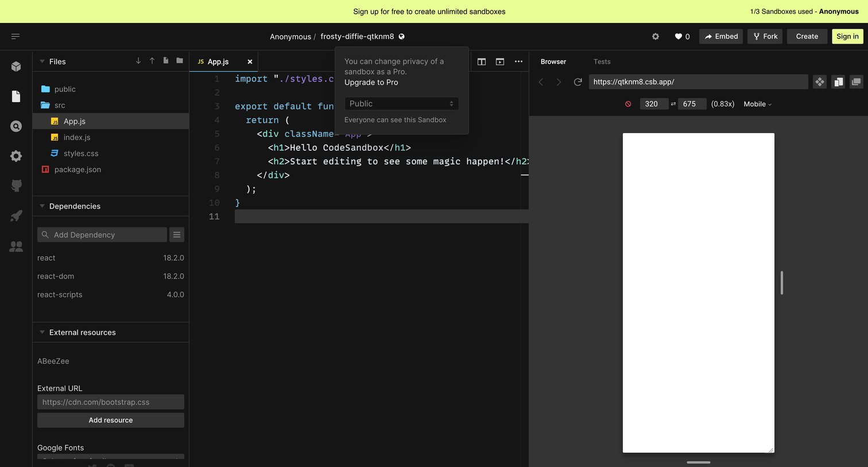
Task: Open preview in new window icon
Action: tap(856, 82)
